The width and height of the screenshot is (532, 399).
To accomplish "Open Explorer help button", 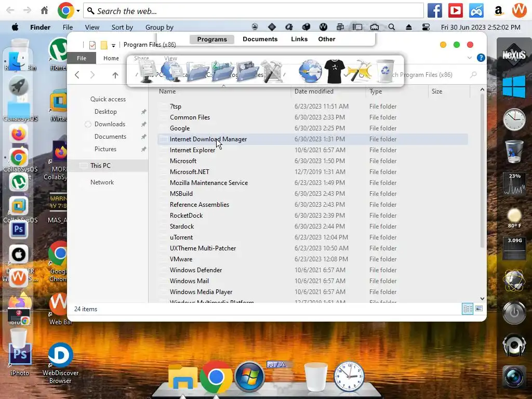I will (x=481, y=58).
